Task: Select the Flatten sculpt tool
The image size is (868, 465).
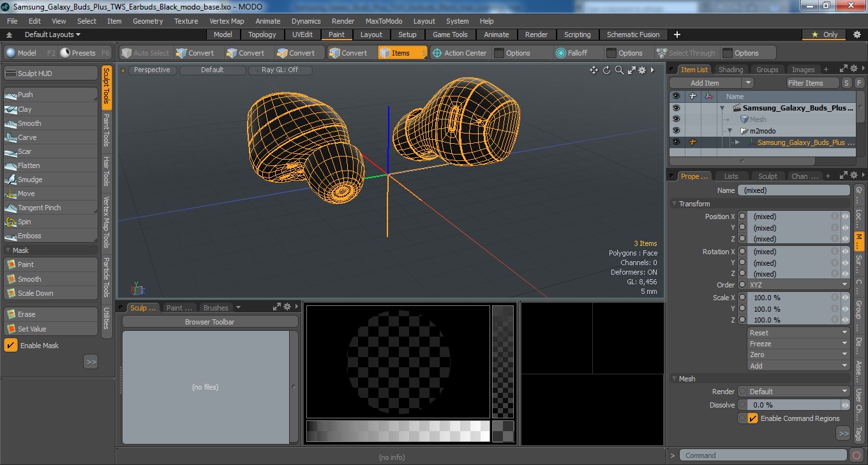Action: pyautogui.click(x=51, y=165)
